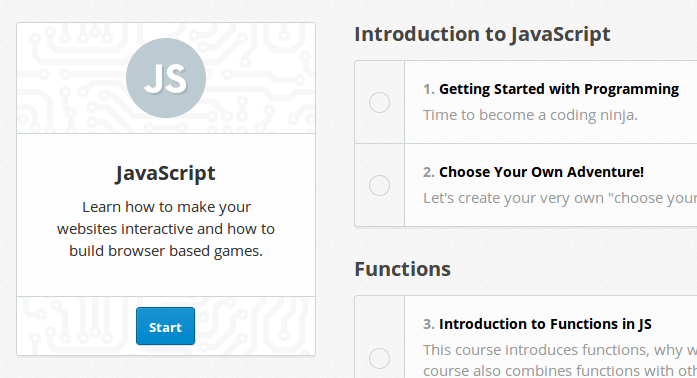Image resolution: width=697 pixels, height=378 pixels.
Task: Toggle the progress circle for Introduction to Functions in JS
Action: coord(379,358)
